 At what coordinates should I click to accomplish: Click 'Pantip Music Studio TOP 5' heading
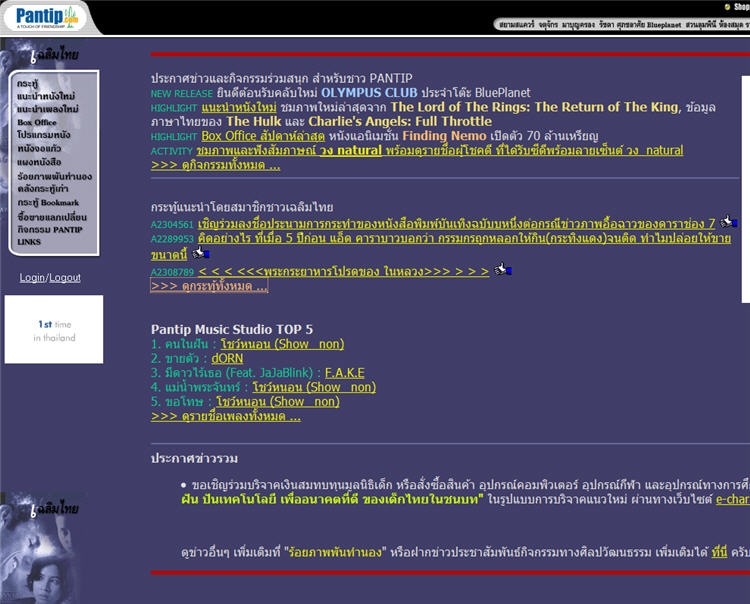click(x=232, y=329)
